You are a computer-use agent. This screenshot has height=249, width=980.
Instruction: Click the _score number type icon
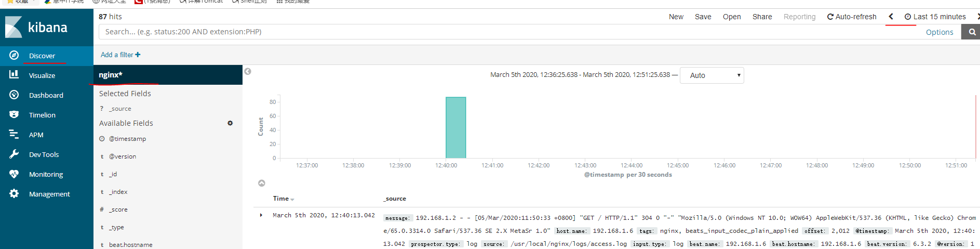tap(102, 209)
